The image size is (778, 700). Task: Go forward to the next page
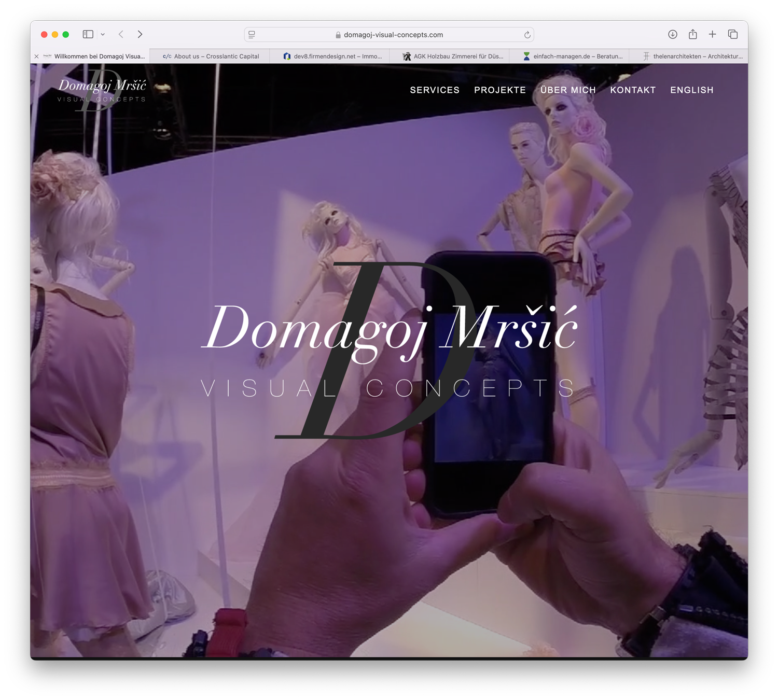(140, 34)
